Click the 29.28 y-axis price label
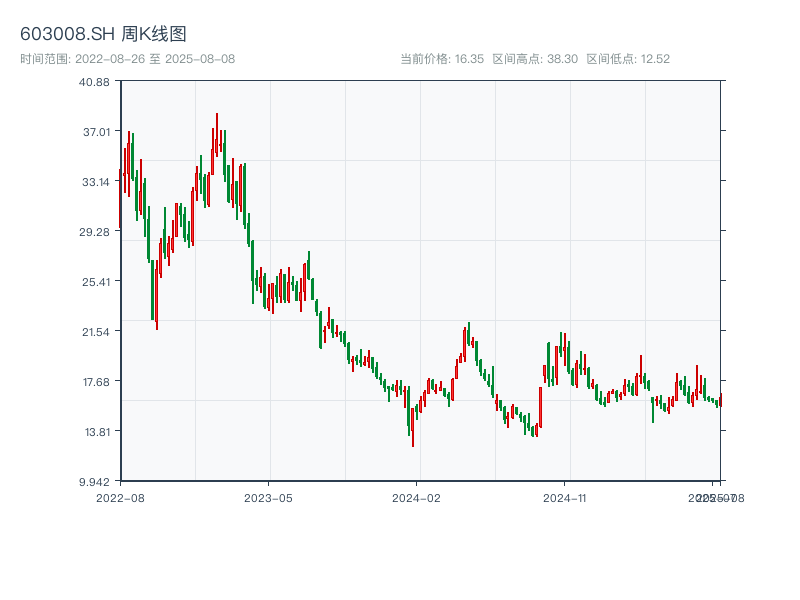 tap(94, 231)
